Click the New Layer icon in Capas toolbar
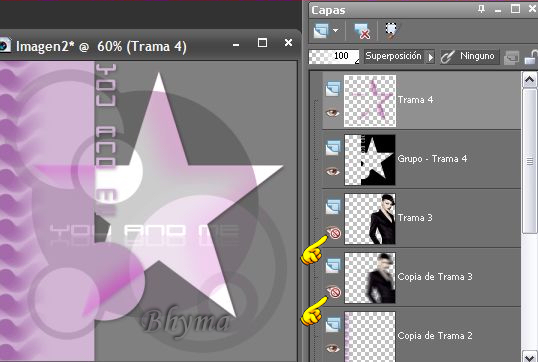 click(x=321, y=31)
